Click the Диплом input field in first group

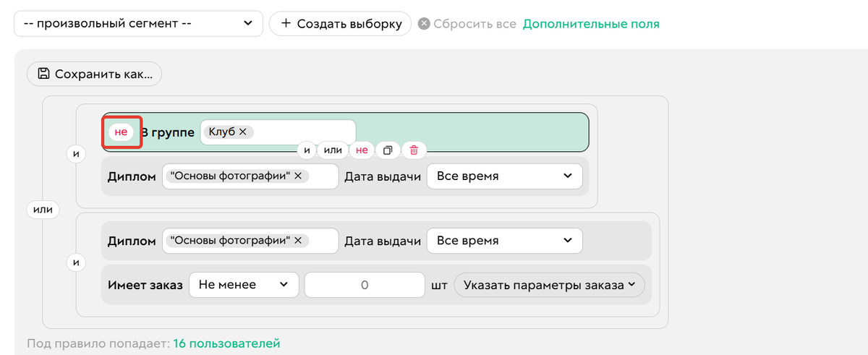tap(250, 176)
